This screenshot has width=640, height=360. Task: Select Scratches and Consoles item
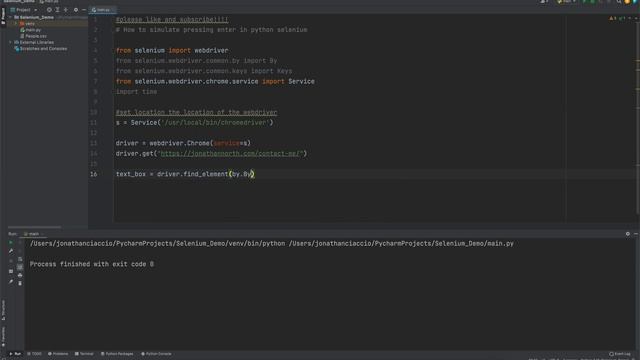click(x=40, y=49)
